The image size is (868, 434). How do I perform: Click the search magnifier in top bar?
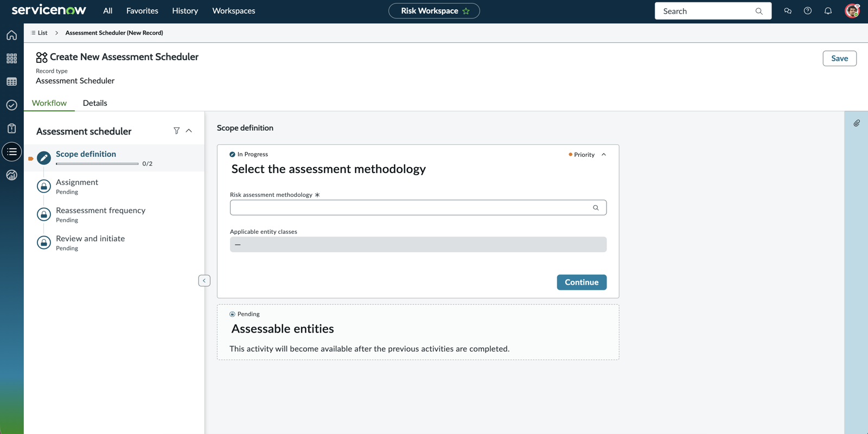(759, 11)
